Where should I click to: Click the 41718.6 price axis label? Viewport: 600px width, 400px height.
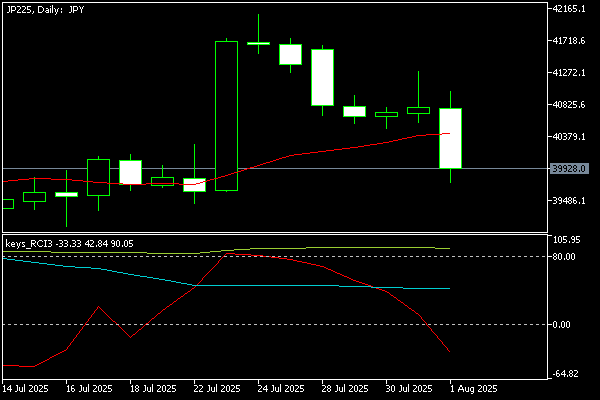coord(569,41)
